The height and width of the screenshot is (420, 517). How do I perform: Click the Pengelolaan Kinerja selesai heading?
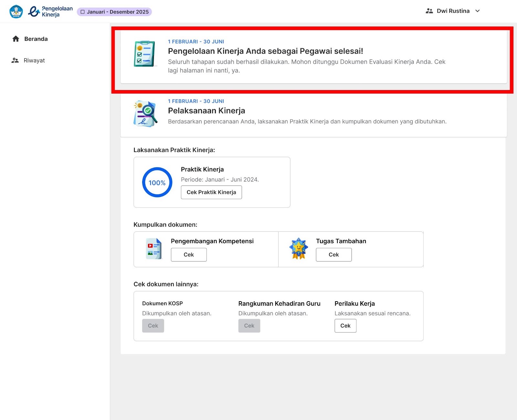point(265,51)
